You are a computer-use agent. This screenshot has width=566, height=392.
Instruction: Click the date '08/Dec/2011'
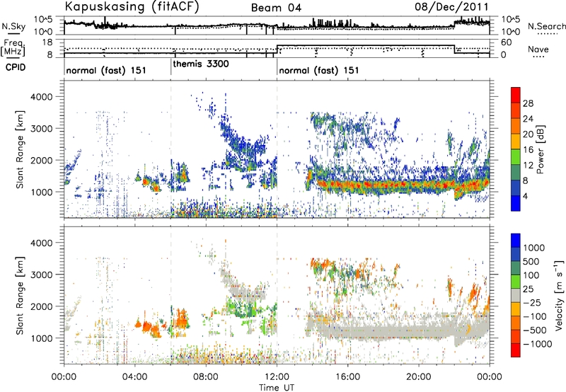coord(451,7)
